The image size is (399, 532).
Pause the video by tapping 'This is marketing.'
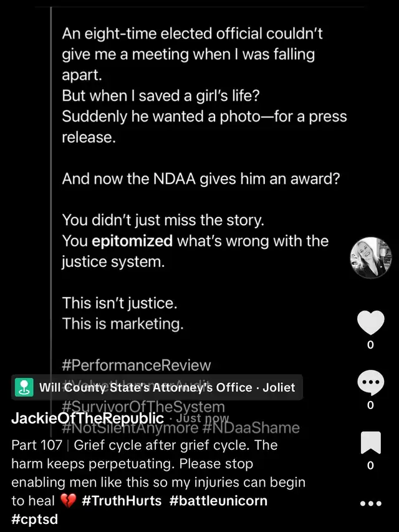[x=122, y=323]
